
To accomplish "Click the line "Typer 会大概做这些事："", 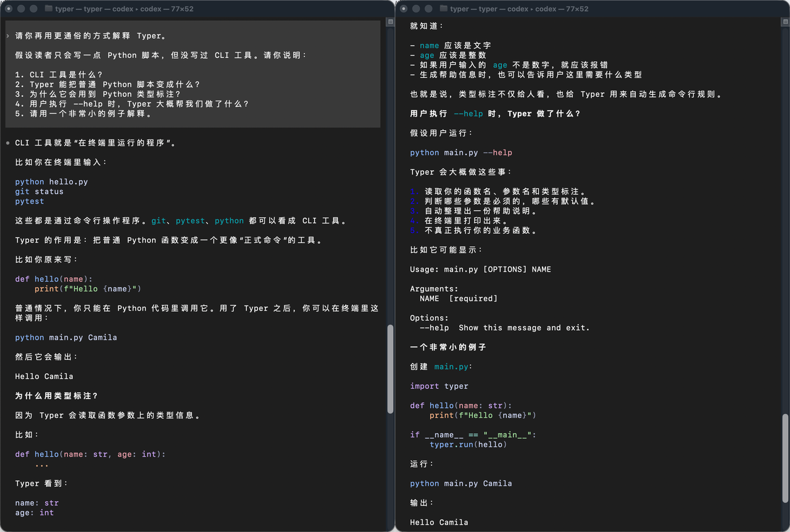I will coord(461,172).
